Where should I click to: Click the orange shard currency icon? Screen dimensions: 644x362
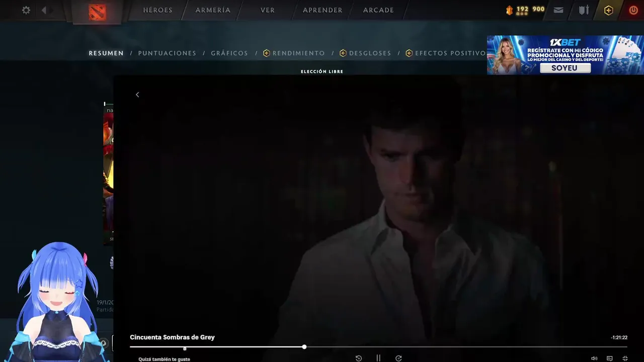pyautogui.click(x=509, y=10)
